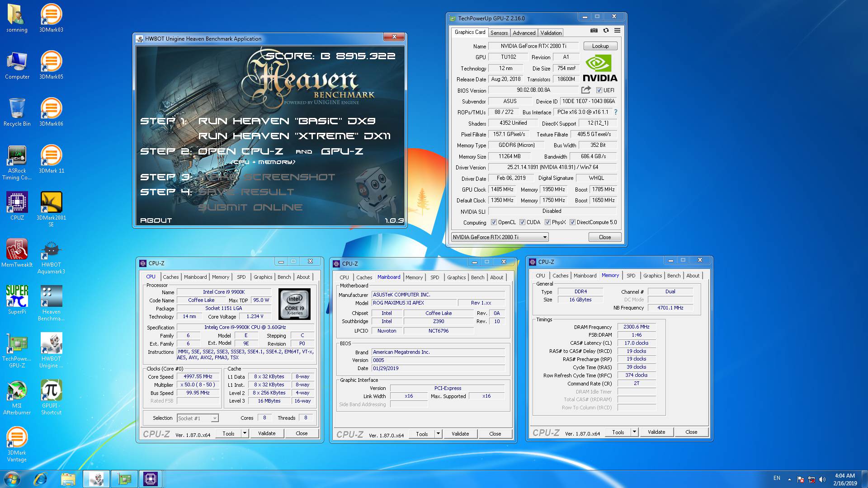Open Windows Explorer taskbar icon
The height and width of the screenshot is (488, 868).
click(68, 479)
